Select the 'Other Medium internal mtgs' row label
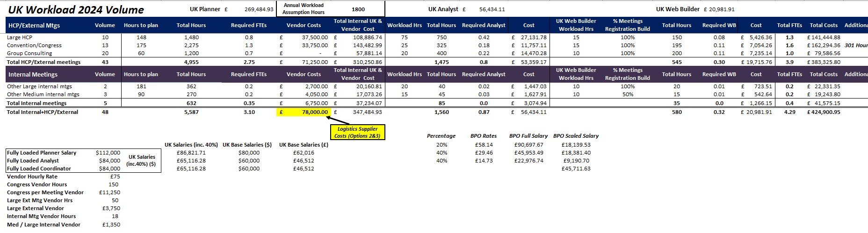The height and width of the screenshot is (233, 868). click(x=43, y=94)
